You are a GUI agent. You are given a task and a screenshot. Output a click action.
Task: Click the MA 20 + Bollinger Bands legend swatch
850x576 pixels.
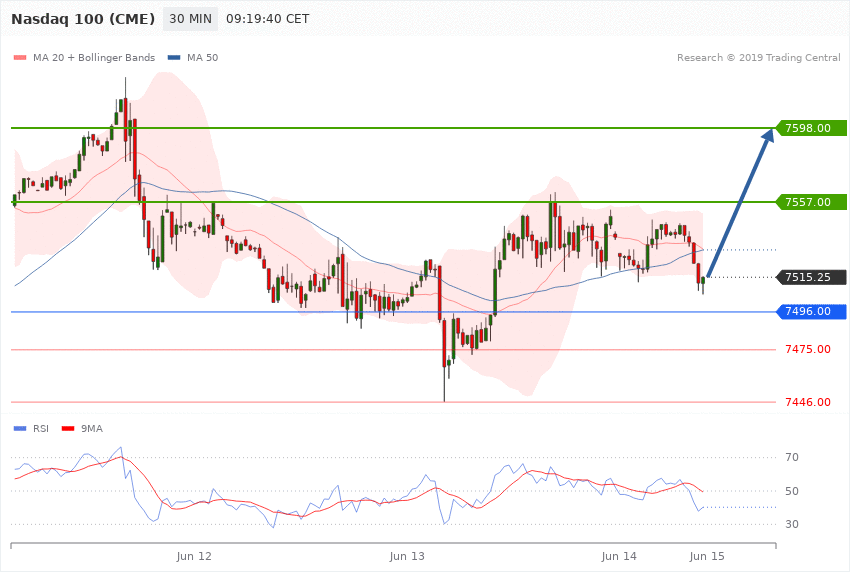coord(20,57)
